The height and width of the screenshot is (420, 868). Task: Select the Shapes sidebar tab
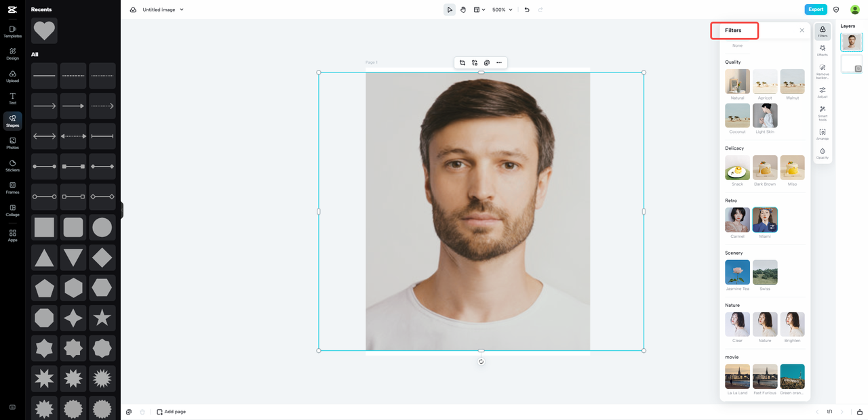(x=12, y=121)
